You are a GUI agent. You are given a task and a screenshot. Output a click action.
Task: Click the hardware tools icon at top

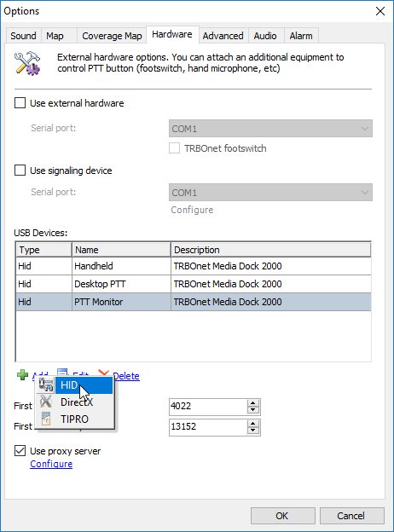pyautogui.click(x=27, y=63)
